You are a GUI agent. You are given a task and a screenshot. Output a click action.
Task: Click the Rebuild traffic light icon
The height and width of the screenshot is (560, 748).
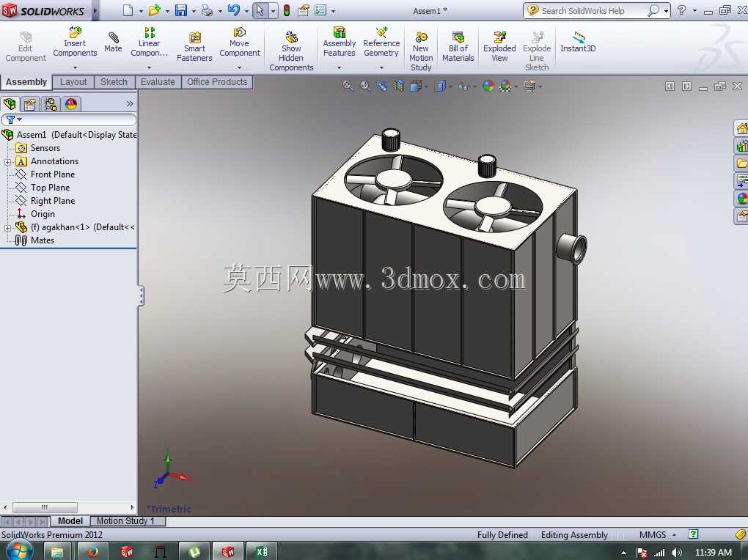[x=287, y=10]
